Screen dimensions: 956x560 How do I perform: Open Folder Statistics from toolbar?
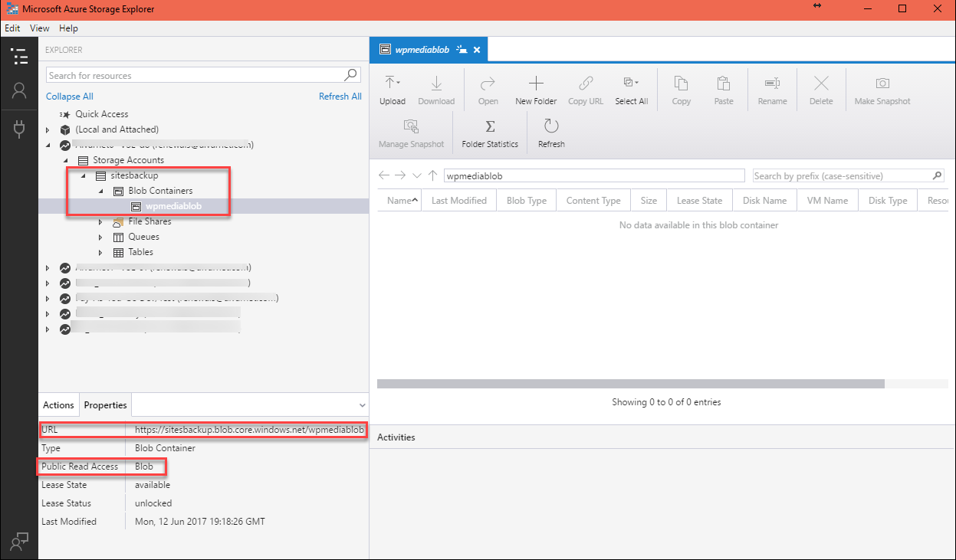pos(490,133)
